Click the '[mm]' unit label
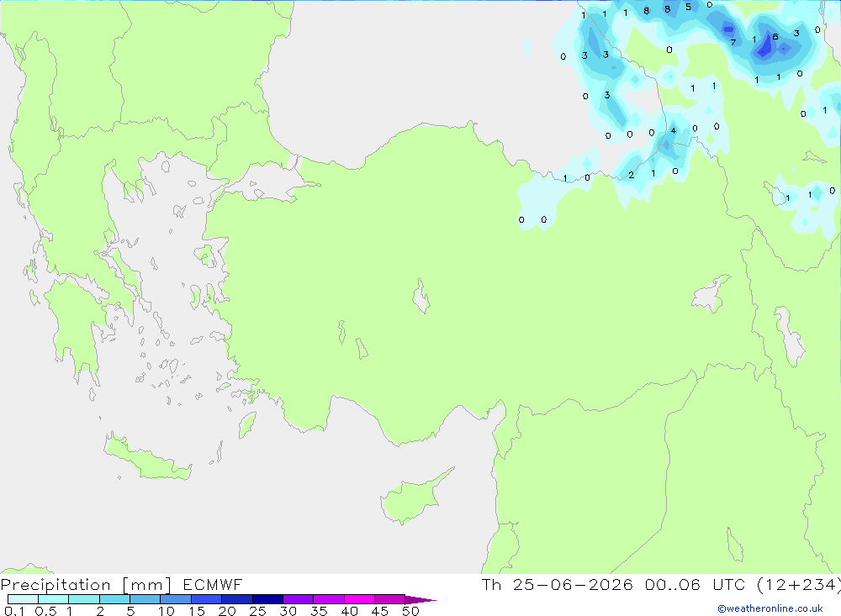This screenshot has width=841, height=616. 146,584
